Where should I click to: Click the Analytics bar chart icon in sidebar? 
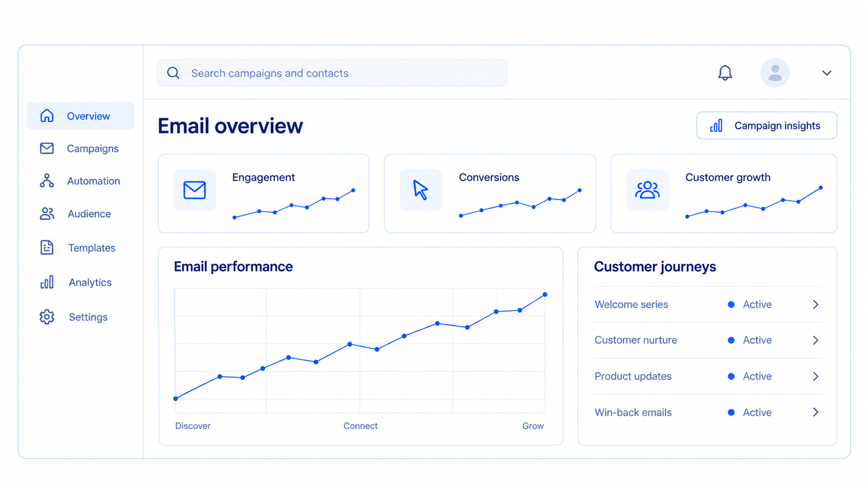point(47,282)
